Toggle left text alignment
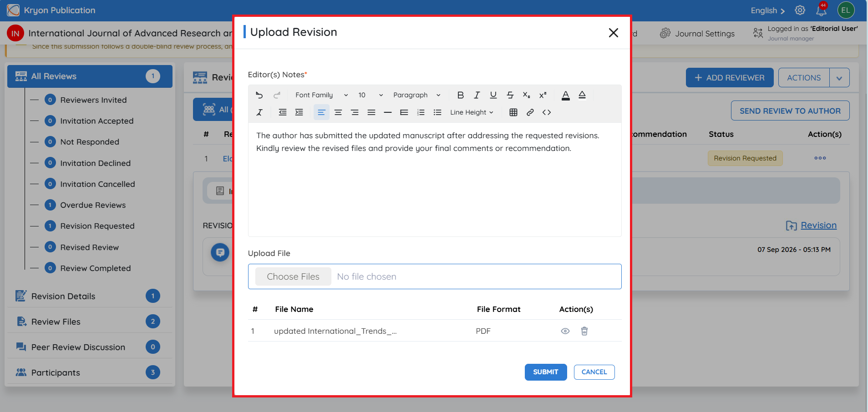Screen dimensions: 868x412 (x=321, y=112)
